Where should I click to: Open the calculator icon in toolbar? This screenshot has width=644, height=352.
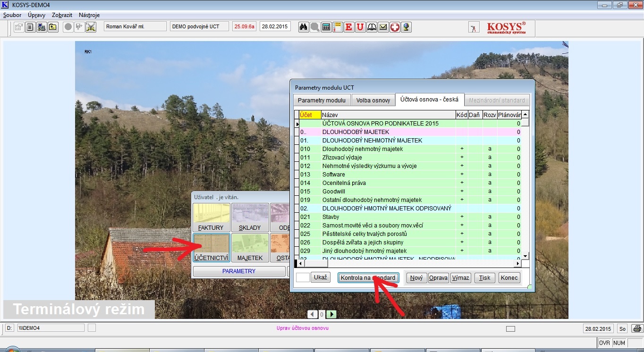click(x=326, y=27)
